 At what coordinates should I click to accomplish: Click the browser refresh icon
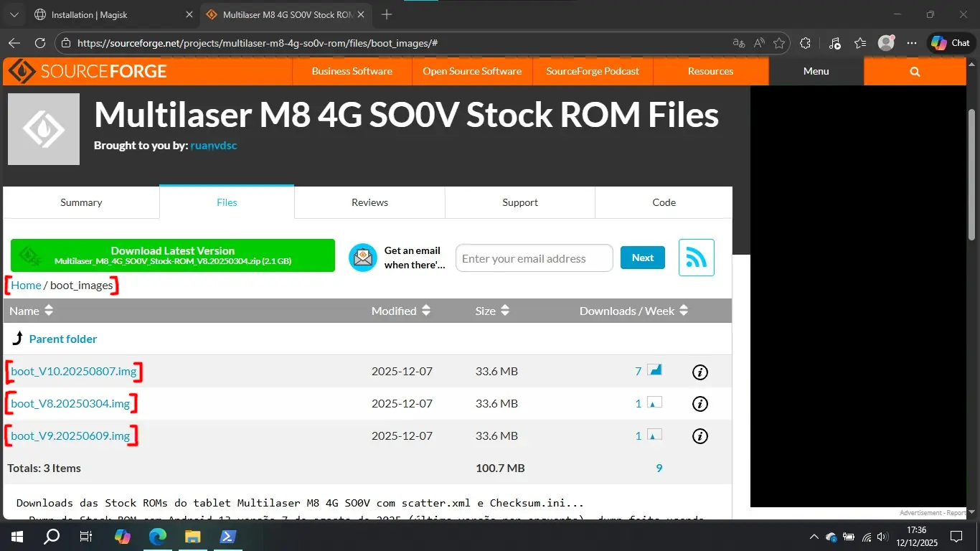tap(40, 43)
